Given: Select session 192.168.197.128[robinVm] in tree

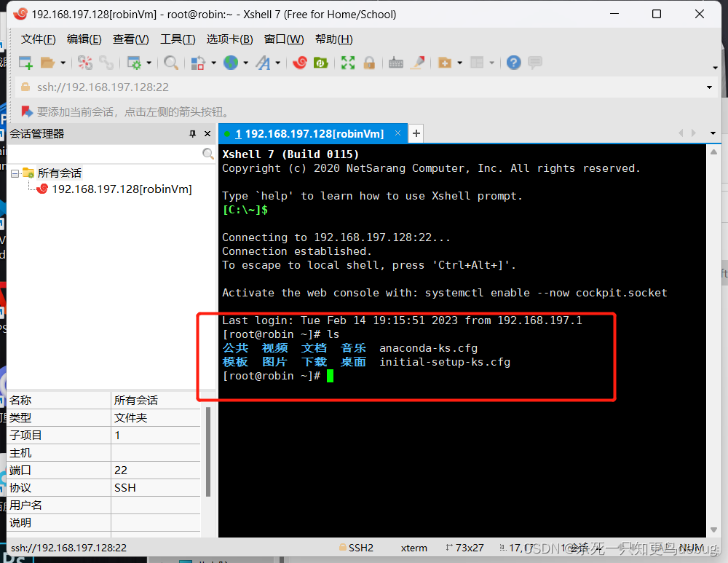Looking at the screenshot, I should pyautogui.click(x=122, y=189).
